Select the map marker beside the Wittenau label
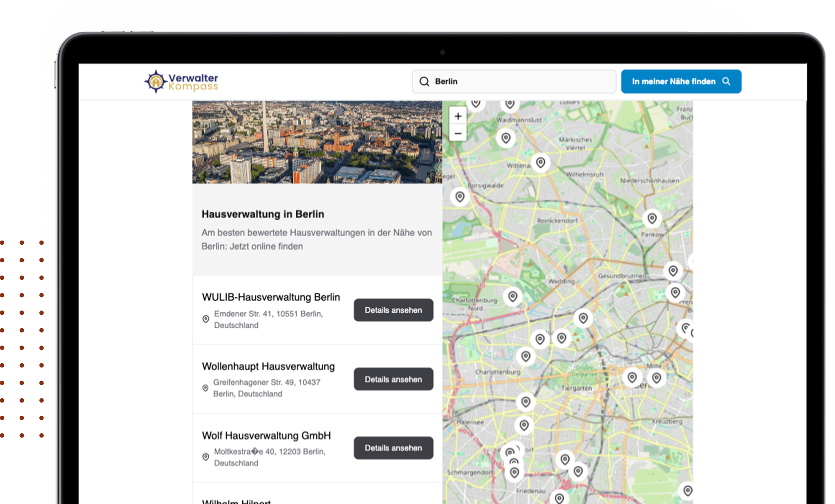This screenshot has width=835, height=504. tap(540, 162)
